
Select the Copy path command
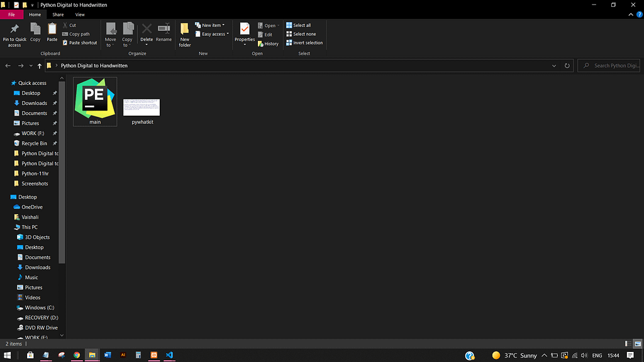tap(79, 34)
